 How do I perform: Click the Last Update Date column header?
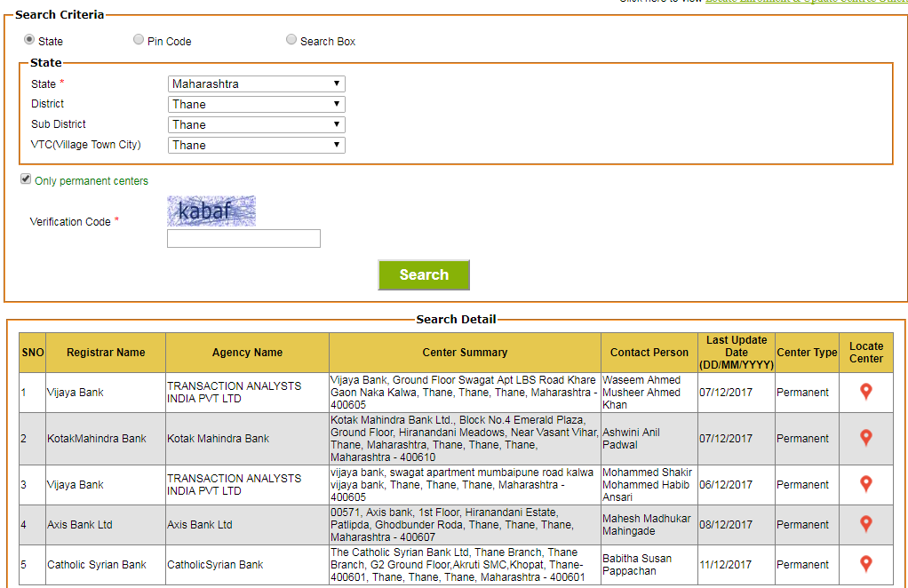[x=736, y=352]
